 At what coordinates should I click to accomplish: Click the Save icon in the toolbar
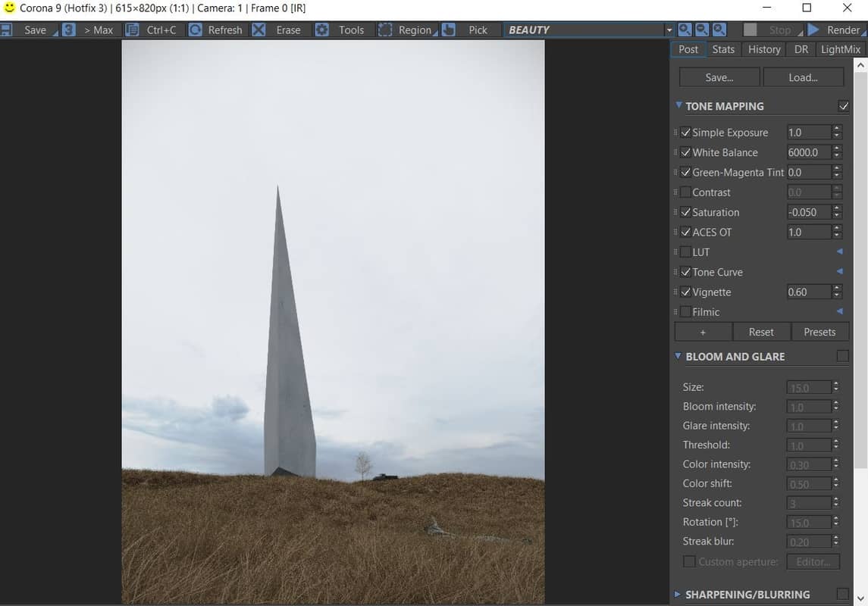pos(7,30)
